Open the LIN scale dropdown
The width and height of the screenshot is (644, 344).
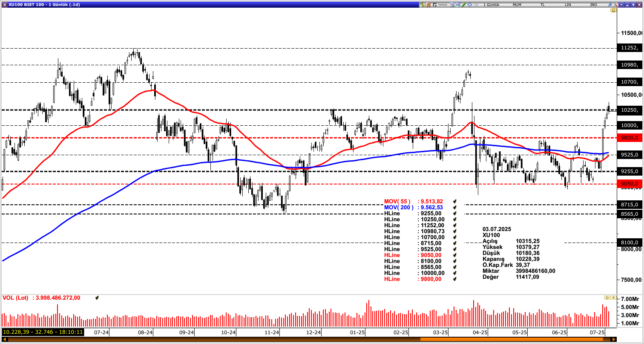coord(568,5)
